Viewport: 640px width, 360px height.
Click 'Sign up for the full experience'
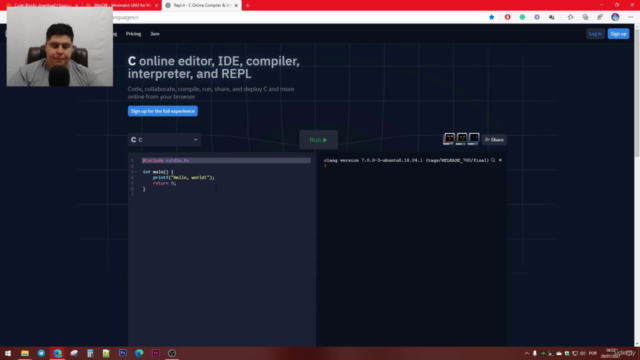163,111
